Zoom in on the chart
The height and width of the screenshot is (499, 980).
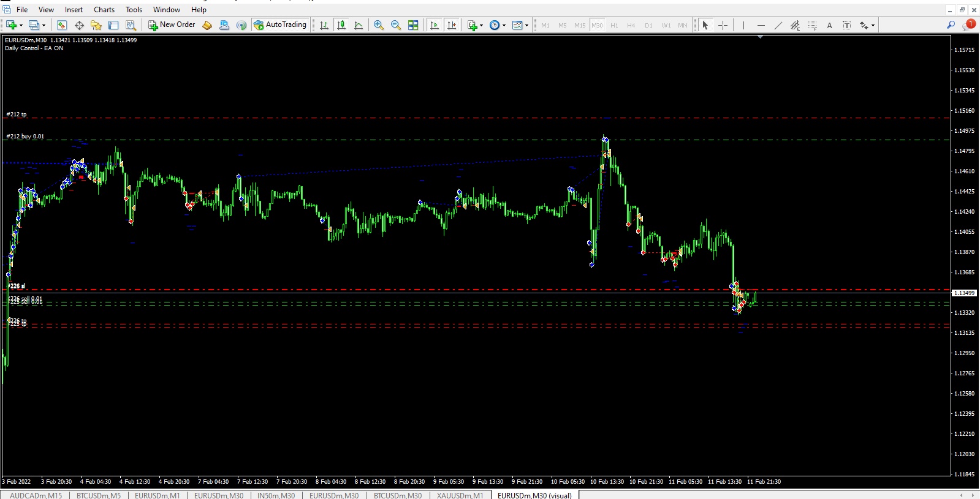pyautogui.click(x=379, y=25)
